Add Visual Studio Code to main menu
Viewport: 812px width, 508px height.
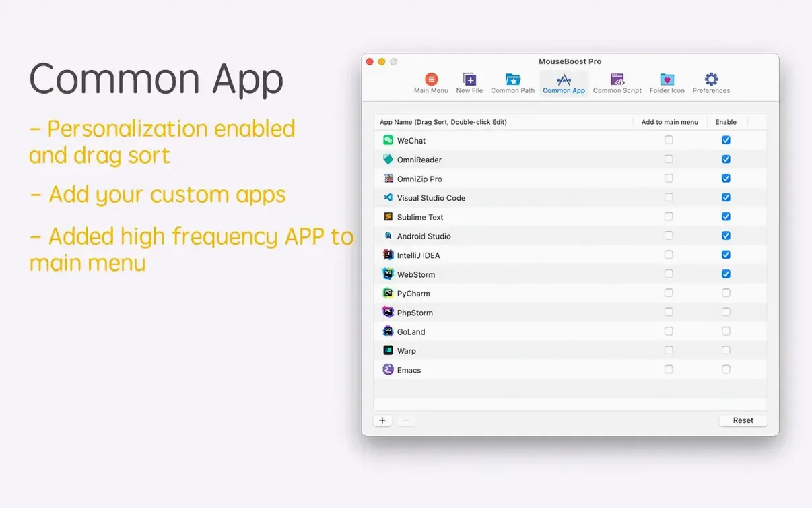669,197
